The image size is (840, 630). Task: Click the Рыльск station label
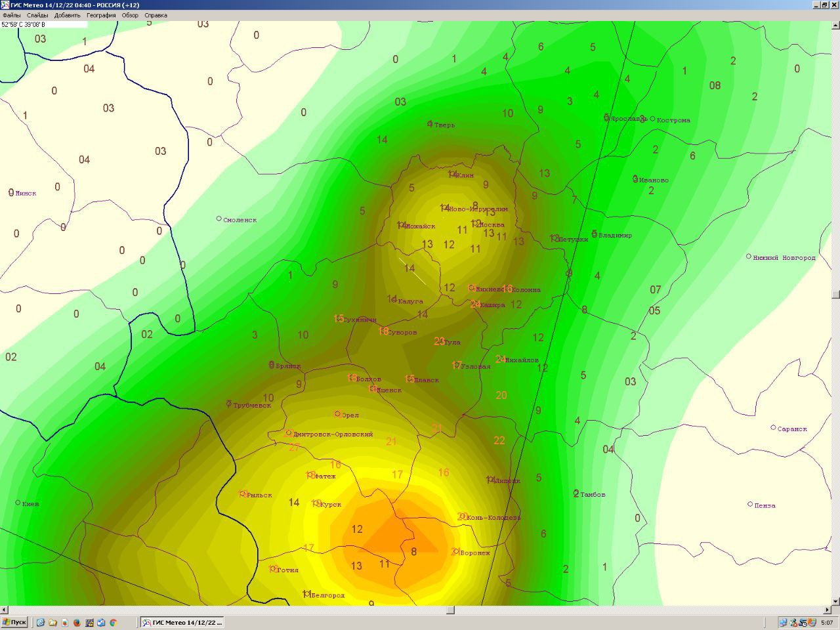259,495
